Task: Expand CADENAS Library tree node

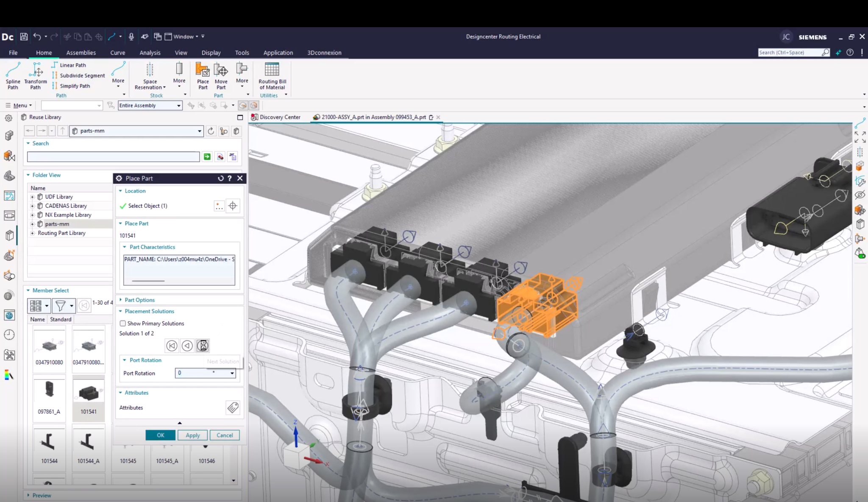Action: click(x=32, y=206)
